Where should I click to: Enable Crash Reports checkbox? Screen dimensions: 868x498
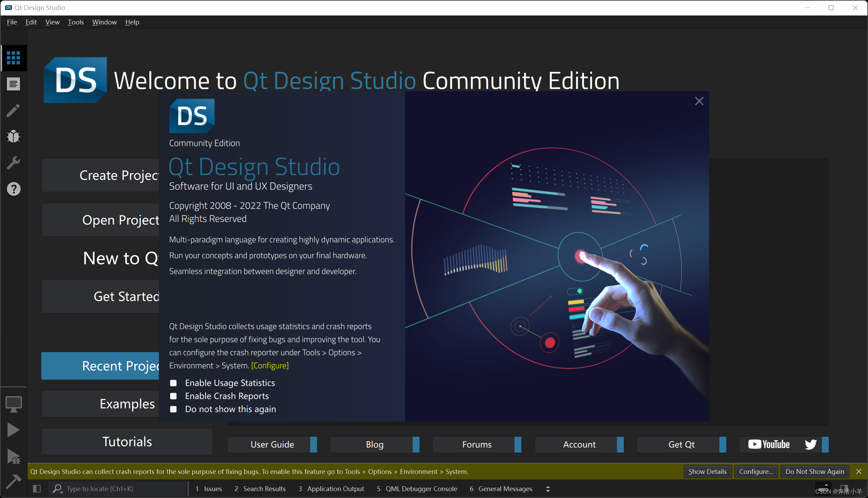point(173,396)
